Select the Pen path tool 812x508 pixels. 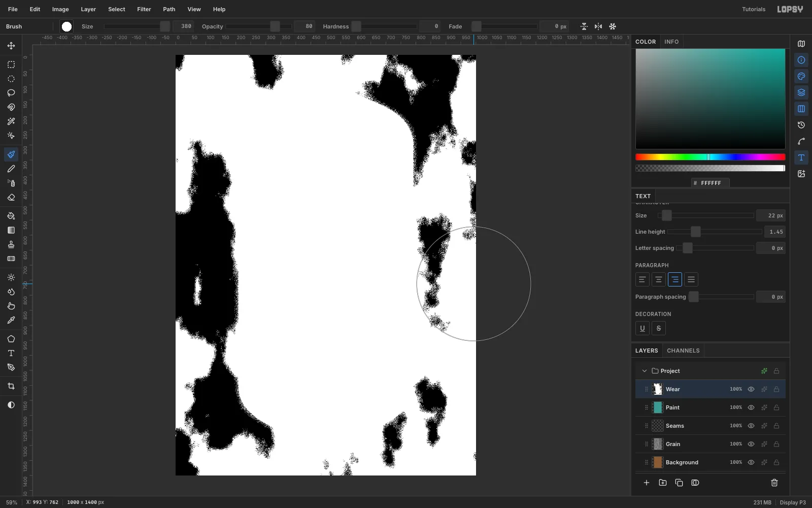11,367
